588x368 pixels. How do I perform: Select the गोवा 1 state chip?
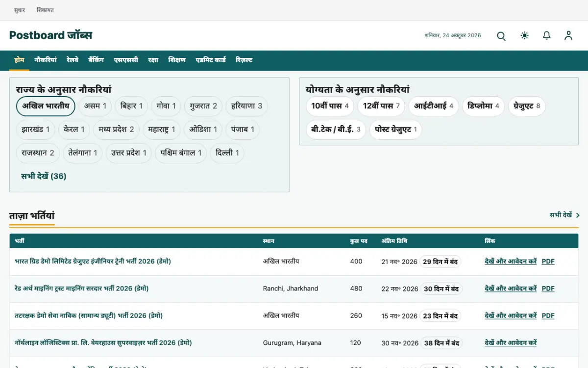tap(166, 106)
